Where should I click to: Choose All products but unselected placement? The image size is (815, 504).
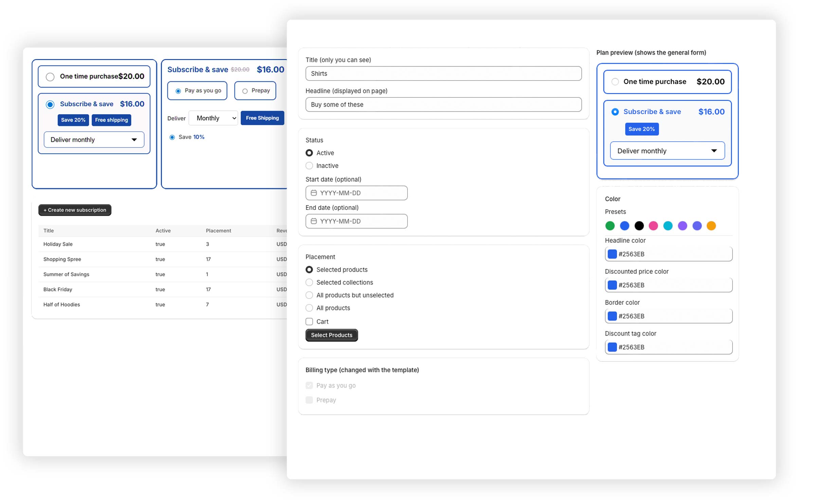coord(309,295)
